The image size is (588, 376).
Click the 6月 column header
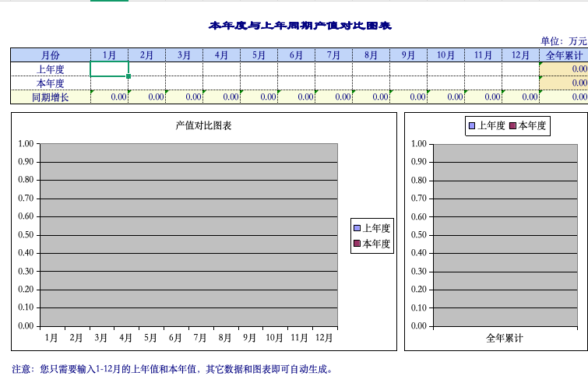tap(296, 55)
